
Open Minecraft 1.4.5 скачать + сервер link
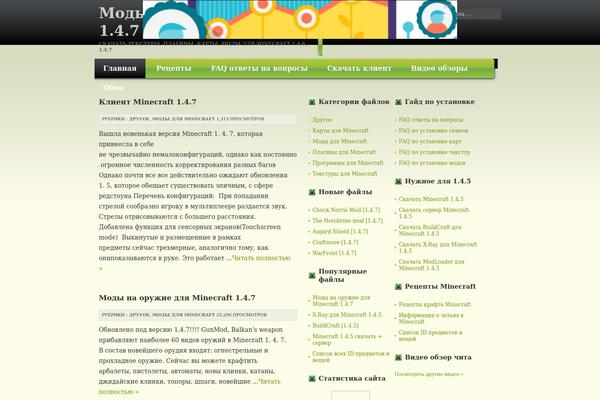point(347,340)
